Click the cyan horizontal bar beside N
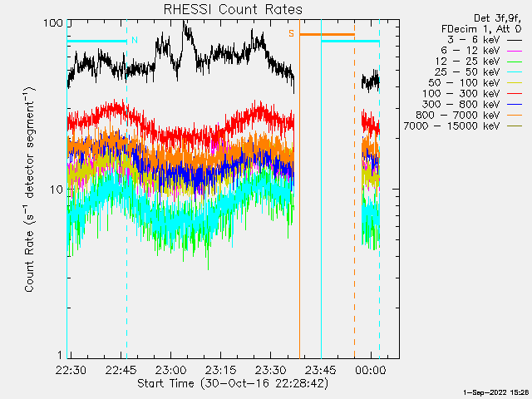The width and height of the screenshot is (532, 399). [96, 42]
